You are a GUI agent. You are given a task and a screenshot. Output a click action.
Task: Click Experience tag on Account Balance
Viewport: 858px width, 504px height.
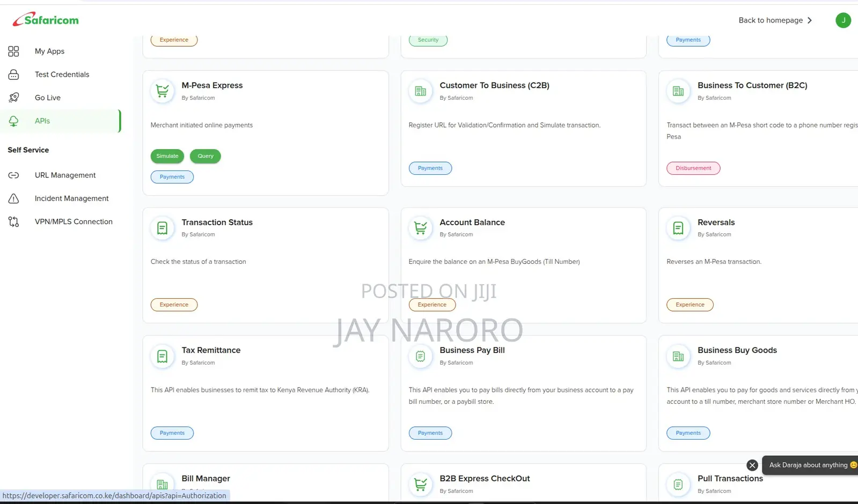pyautogui.click(x=432, y=305)
